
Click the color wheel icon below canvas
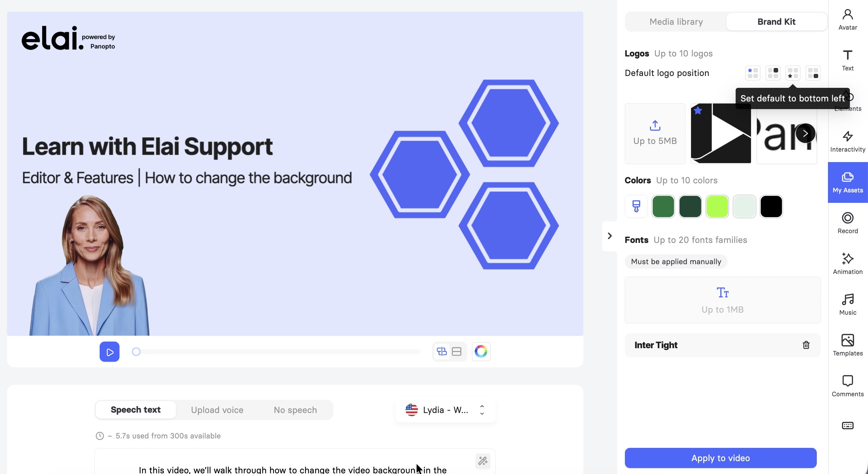(481, 351)
